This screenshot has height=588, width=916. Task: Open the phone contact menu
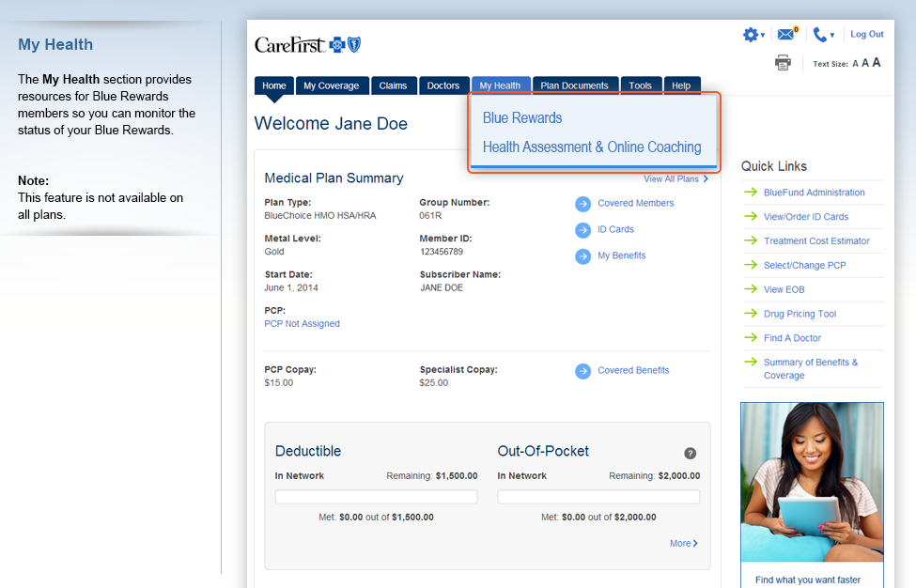(823, 35)
